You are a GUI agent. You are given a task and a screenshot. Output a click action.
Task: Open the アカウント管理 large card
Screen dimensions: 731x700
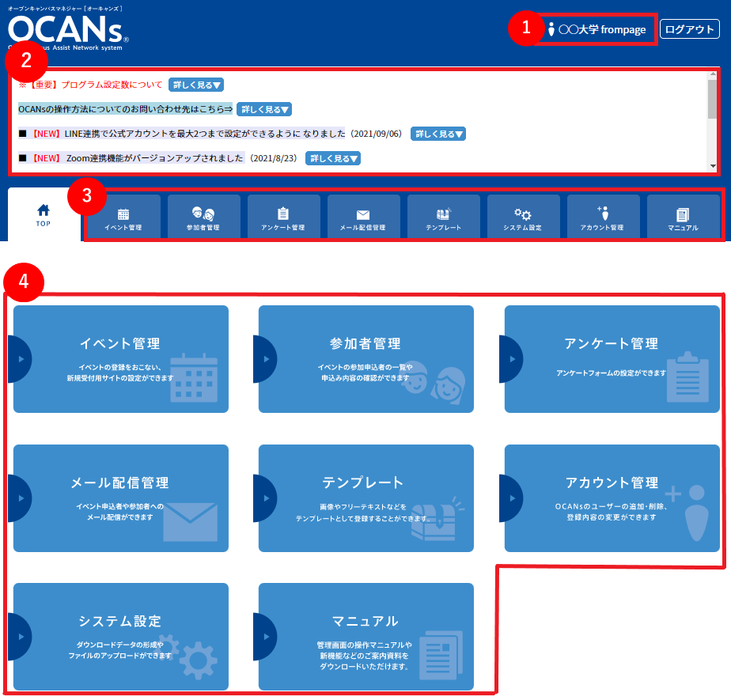click(x=612, y=498)
